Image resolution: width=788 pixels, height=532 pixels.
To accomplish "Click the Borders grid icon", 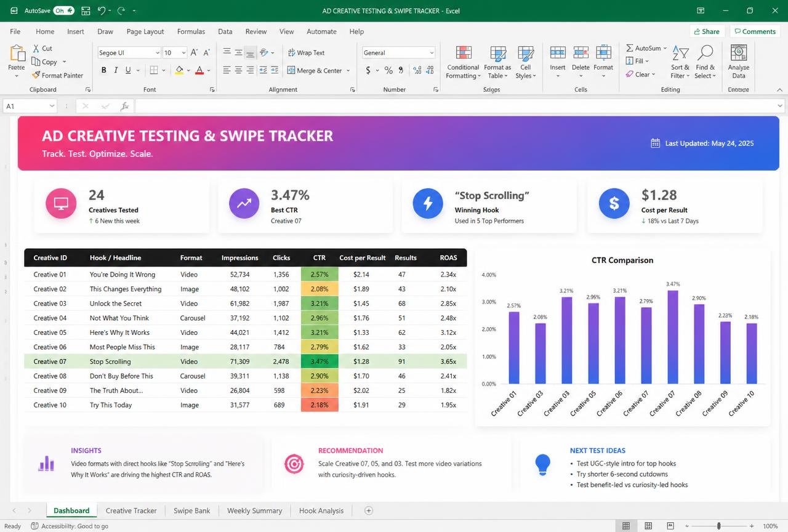I will click(x=154, y=70).
